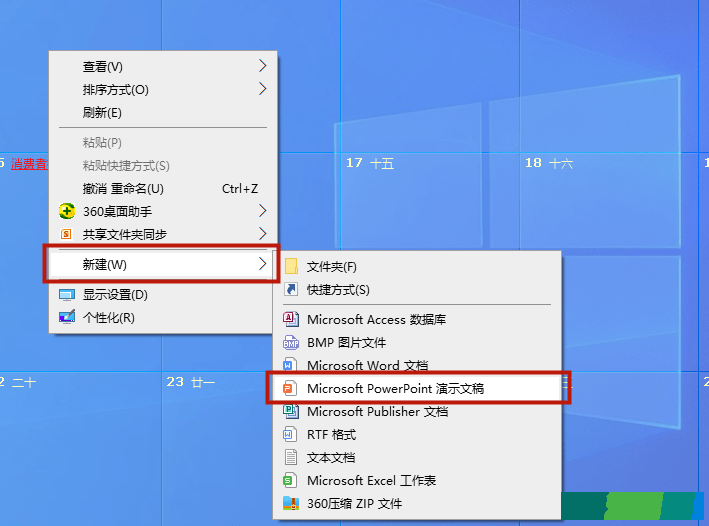Viewport: 709px width, 526px height.
Task: Create new 文本文档
Action: pyautogui.click(x=417, y=458)
